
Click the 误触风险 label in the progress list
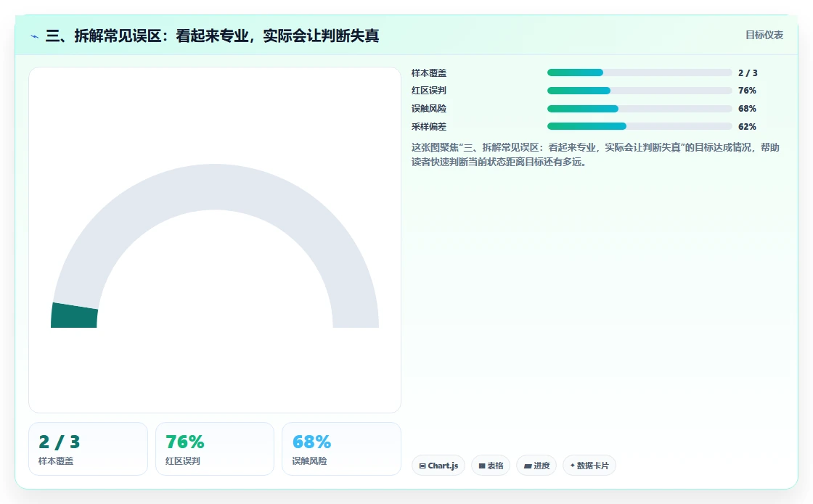tap(429, 109)
